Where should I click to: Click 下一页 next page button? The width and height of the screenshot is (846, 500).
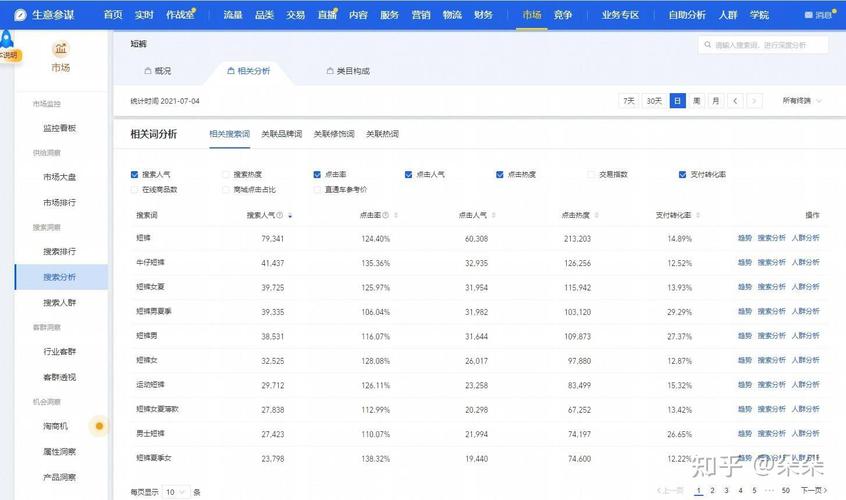[814, 490]
